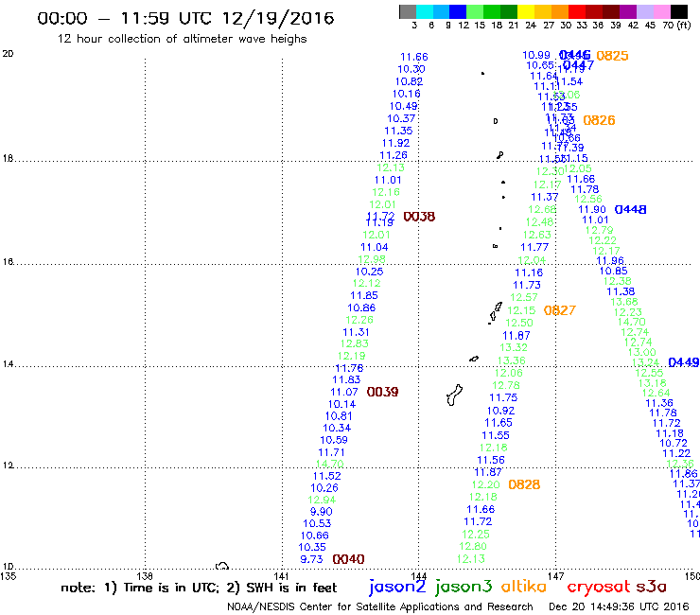Screen dimensions: 700x615
Task: Click the wave height value '13.32'
Action: point(514,347)
